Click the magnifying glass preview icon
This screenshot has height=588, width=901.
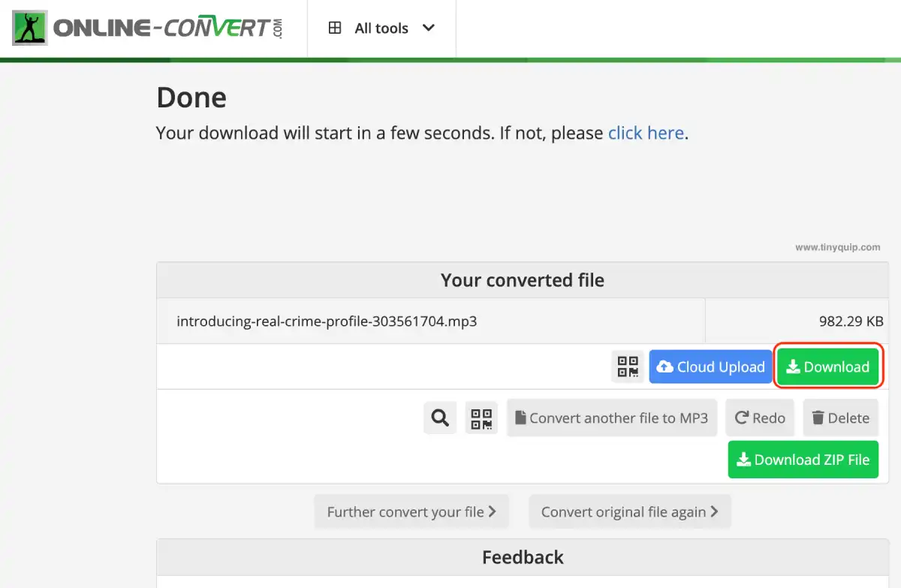tap(439, 418)
